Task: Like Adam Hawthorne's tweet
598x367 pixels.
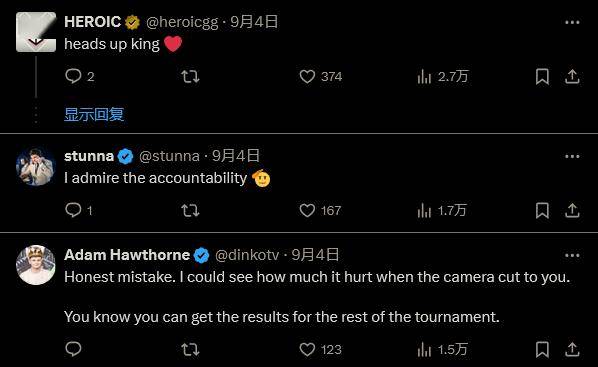Action: (x=320, y=349)
